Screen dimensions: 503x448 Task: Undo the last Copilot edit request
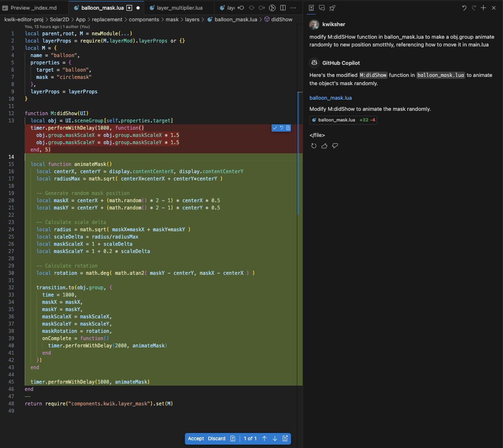(x=464, y=8)
